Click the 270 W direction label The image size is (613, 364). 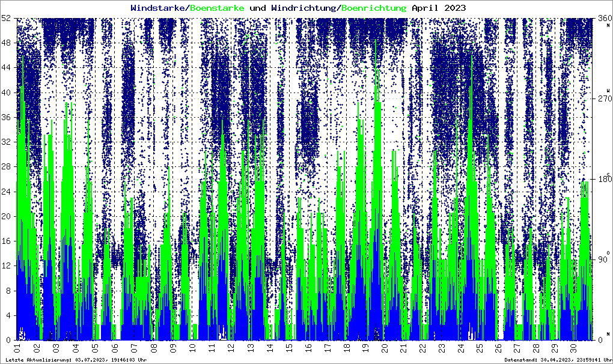[x=604, y=96]
